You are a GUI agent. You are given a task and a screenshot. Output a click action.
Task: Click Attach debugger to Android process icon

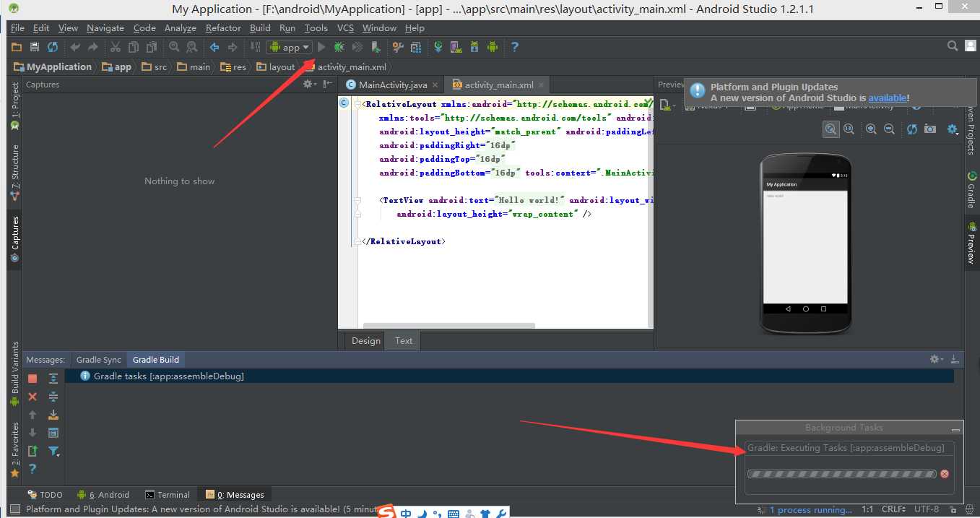pyautogui.click(x=376, y=47)
